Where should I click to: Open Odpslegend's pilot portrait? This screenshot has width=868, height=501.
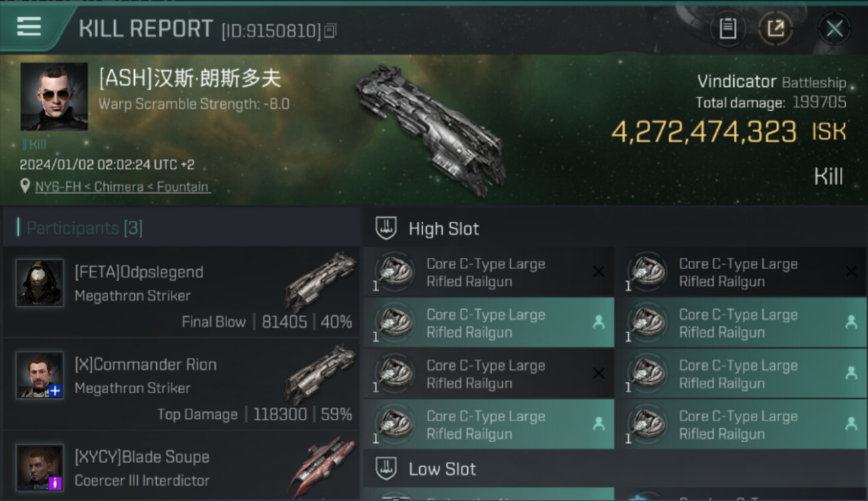[40, 283]
